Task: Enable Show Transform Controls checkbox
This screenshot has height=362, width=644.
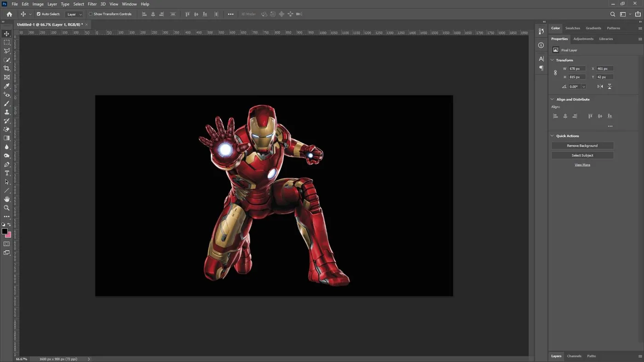Action: pyautogui.click(x=91, y=14)
